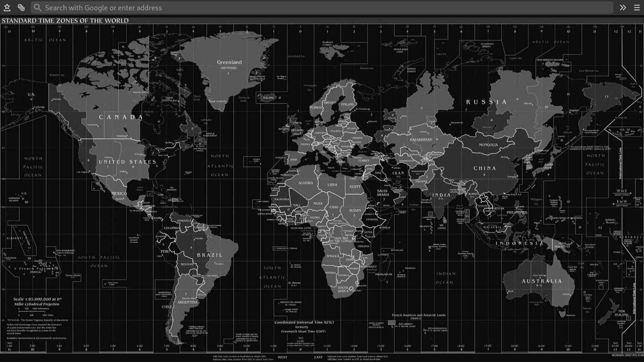This screenshot has width=644, height=362.
Task: Click the 'MEXICO' label
Action: [119, 194]
